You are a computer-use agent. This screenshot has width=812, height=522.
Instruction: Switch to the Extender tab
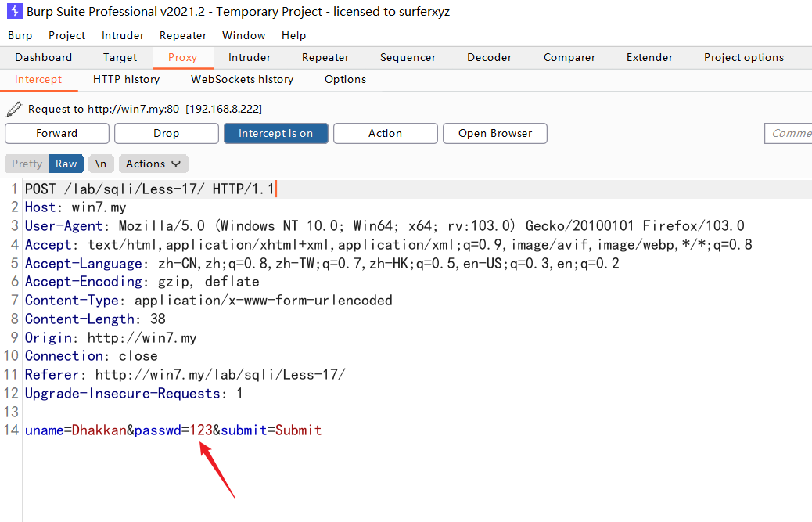coord(649,57)
